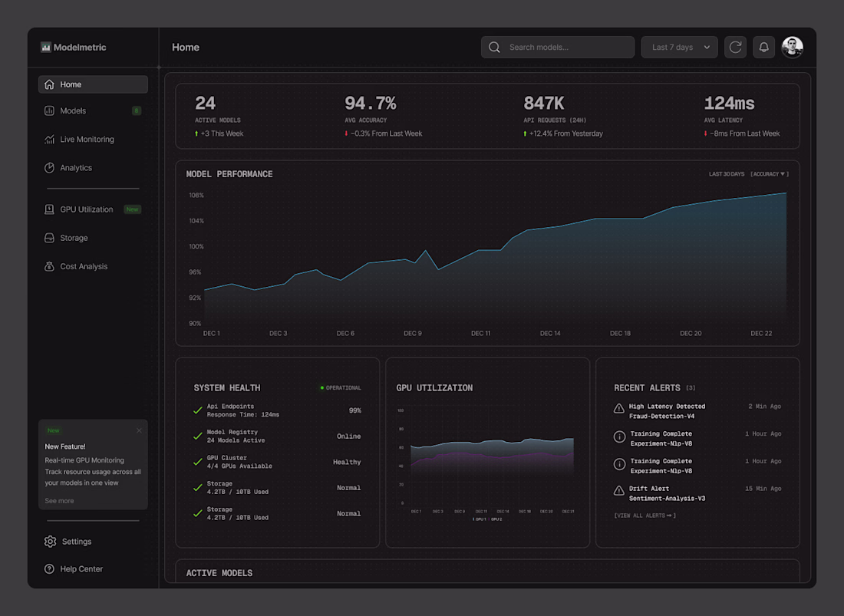Click the Search models field
The height and width of the screenshot is (616, 844).
[x=557, y=48]
